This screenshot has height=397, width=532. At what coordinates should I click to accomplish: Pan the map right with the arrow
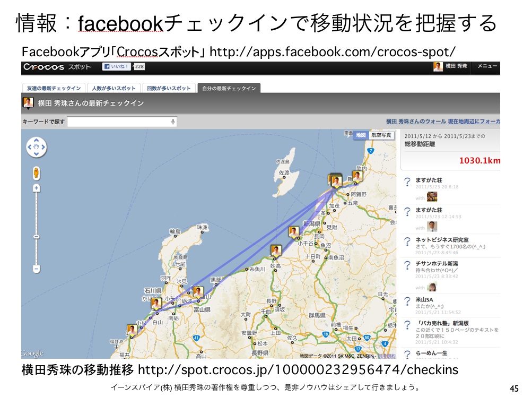pos(43,147)
